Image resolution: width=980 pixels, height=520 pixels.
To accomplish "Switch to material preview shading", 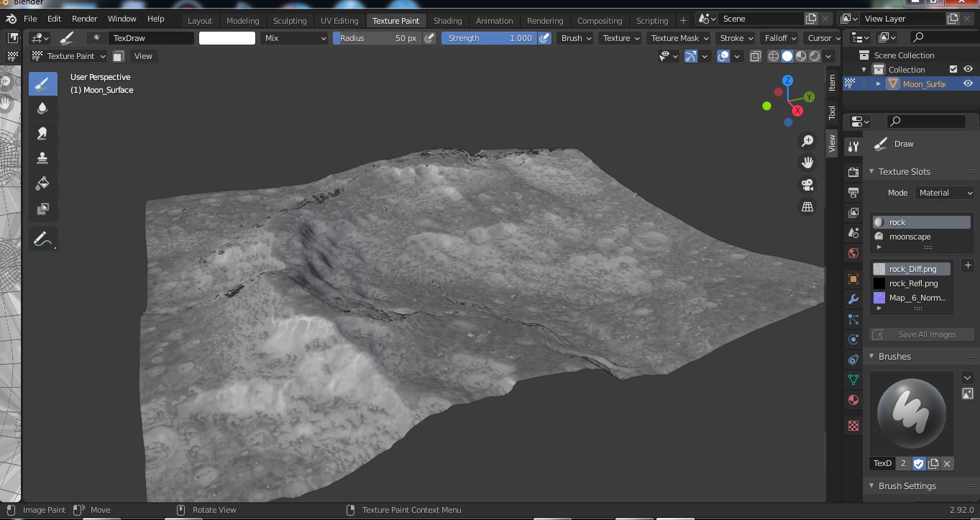I will coord(801,56).
